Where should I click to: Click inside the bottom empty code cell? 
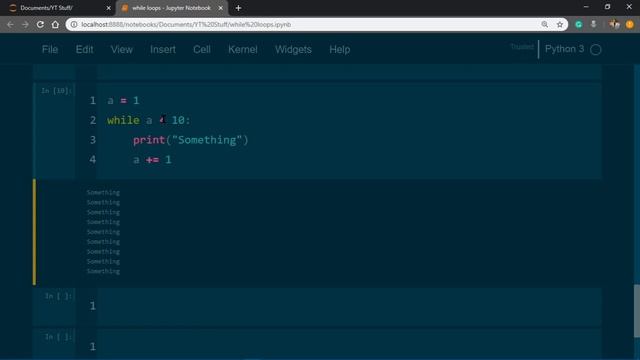pos(349,344)
